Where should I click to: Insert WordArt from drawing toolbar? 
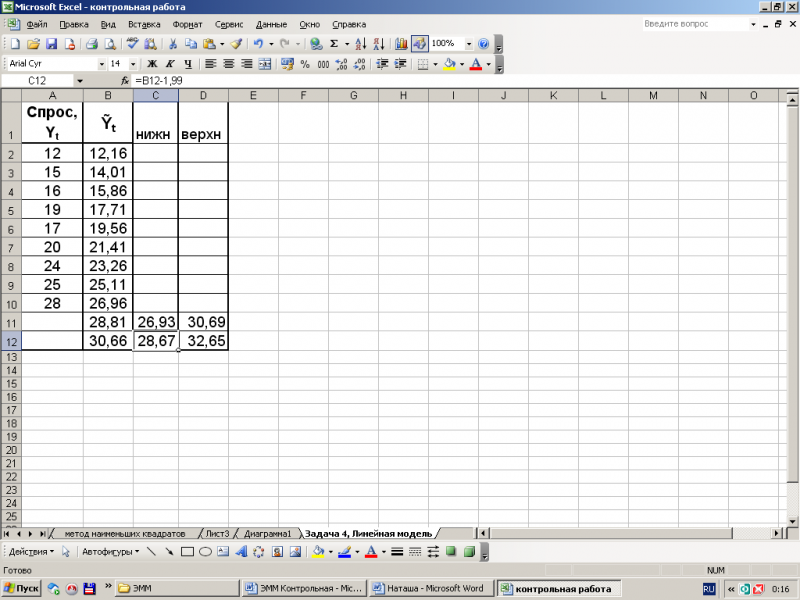(x=241, y=552)
